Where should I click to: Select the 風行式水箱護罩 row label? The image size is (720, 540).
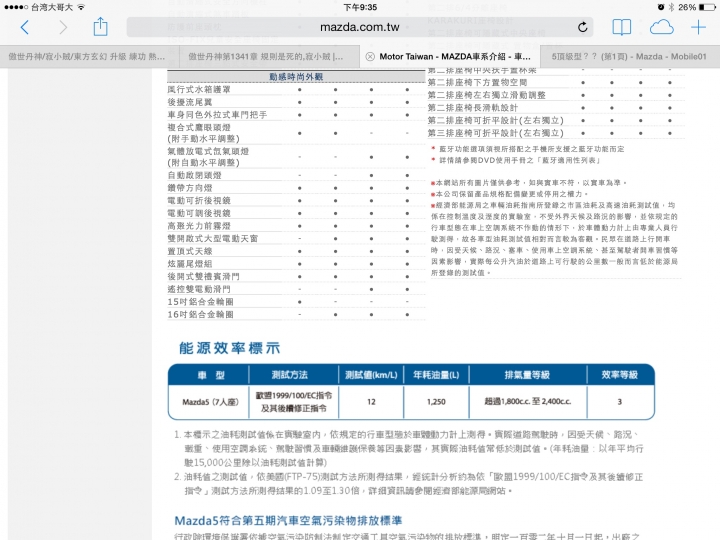199,90
